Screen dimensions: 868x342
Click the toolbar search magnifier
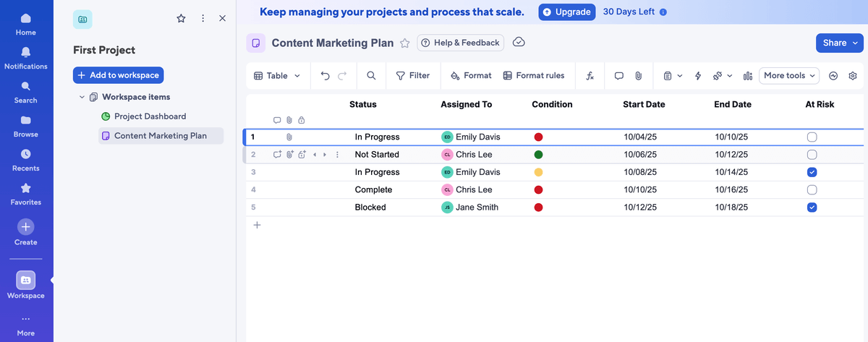(x=371, y=75)
